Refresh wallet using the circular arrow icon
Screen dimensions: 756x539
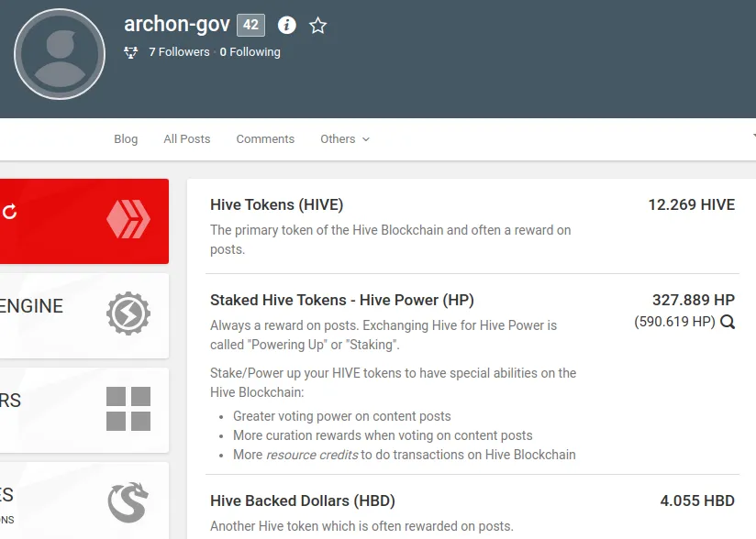pyautogui.click(x=9, y=212)
